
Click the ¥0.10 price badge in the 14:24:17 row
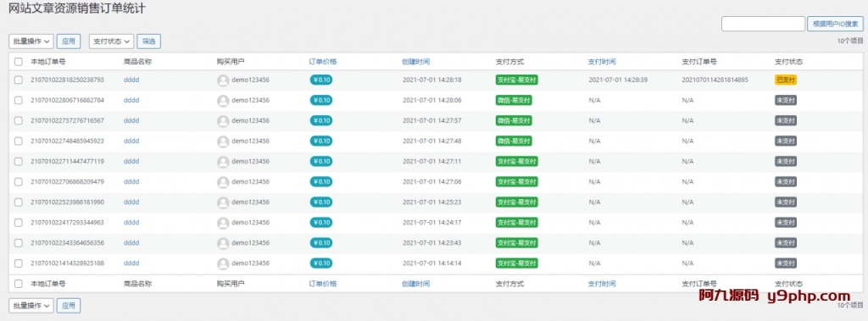pos(321,223)
